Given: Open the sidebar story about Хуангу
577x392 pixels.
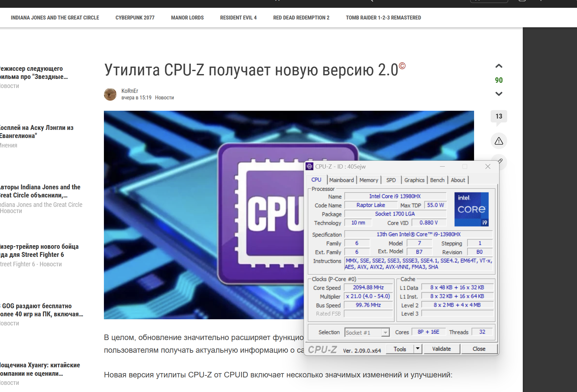Looking at the screenshot, I should [x=40, y=369].
